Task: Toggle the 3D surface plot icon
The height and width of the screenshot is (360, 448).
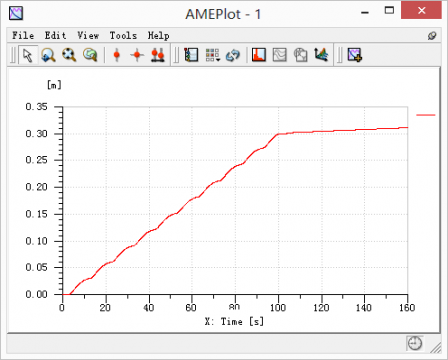Action: [321, 55]
